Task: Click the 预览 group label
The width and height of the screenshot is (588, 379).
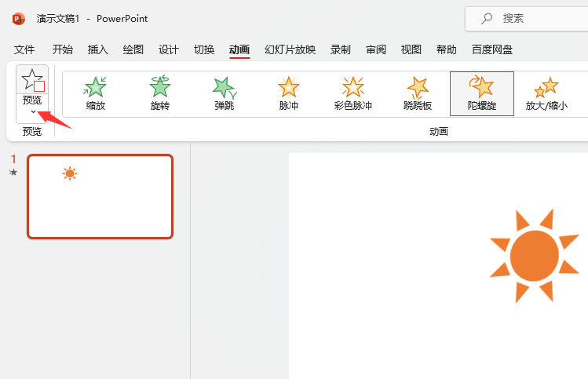Action: (32, 132)
